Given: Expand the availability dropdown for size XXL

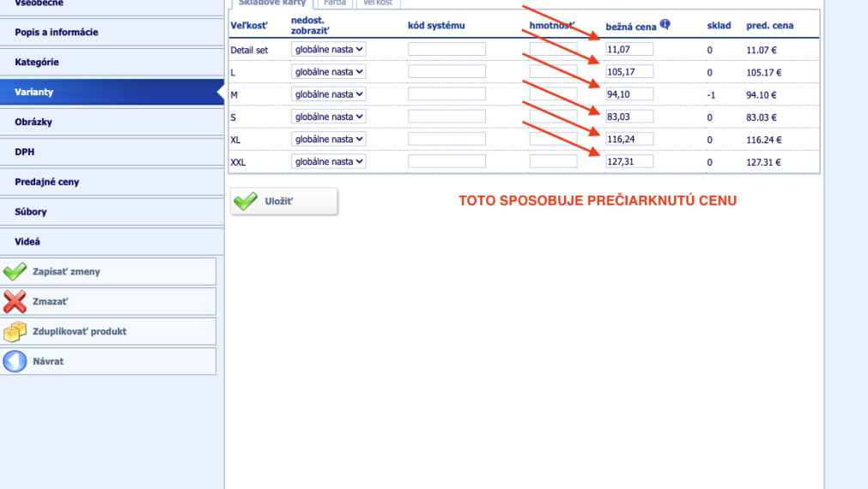Looking at the screenshot, I should (328, 161).
